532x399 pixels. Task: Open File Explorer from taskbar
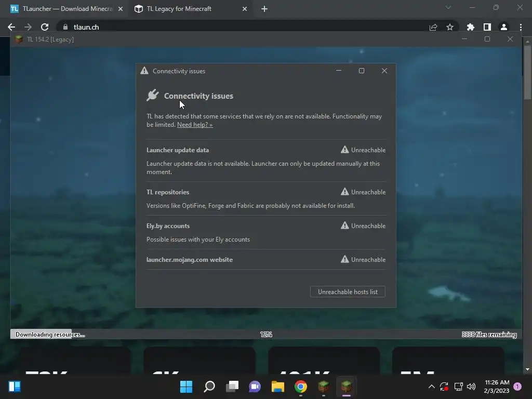coord(278,387)
